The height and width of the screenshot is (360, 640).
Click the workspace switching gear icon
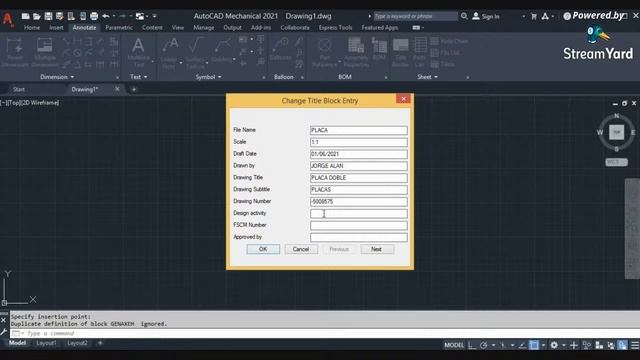pos(554,345)
